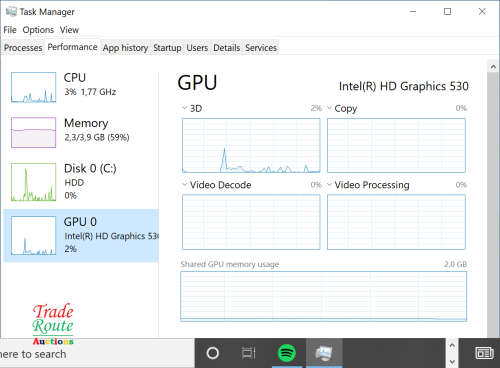
Task: Click the GPU 0 mini graph thumbnail
Action: coord(33,236)
